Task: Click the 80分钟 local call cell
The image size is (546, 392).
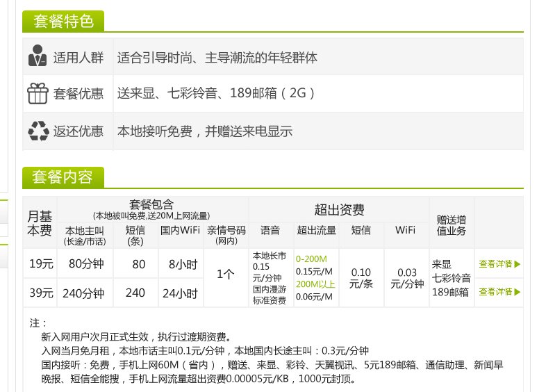Action: tap(85, 264)
